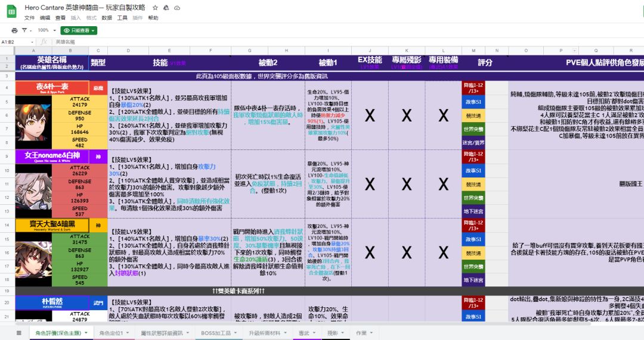Viewport: 644px width, 340px height.
Task: Expand the filter dropdown arrow in column P
Action: 575,51
